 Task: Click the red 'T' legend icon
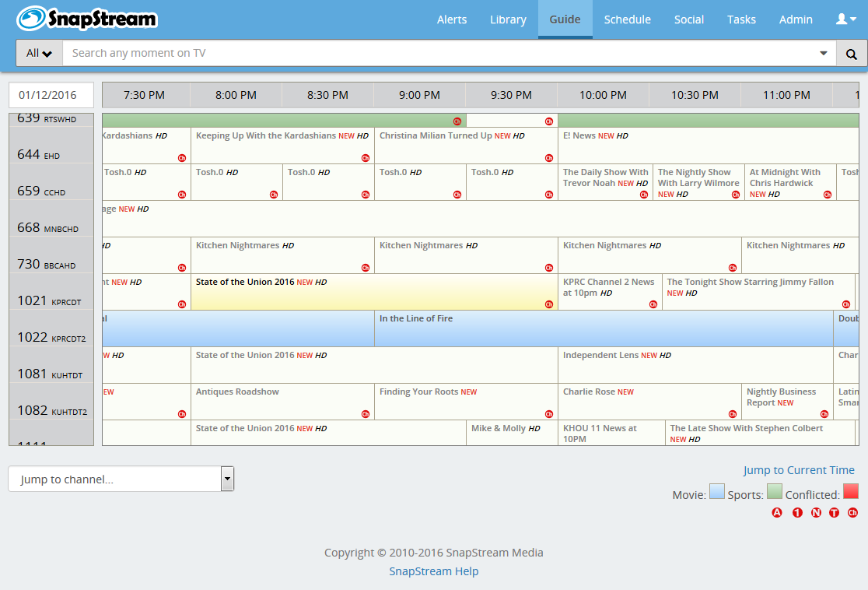834,512
